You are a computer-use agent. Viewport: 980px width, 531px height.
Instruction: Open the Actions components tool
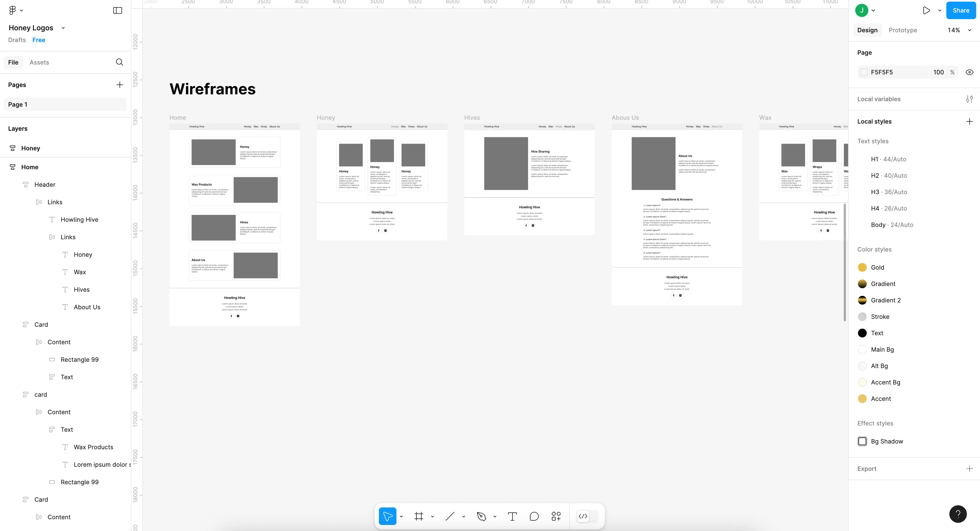556,516
